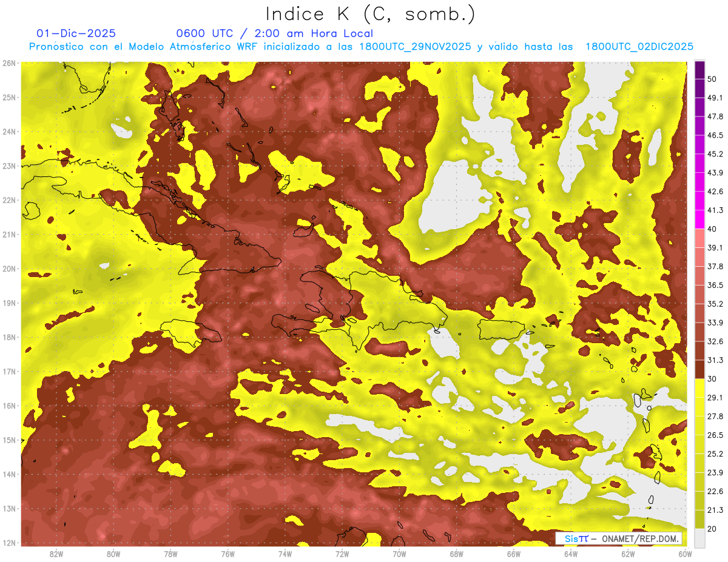This screenshot has width=728, height=562.
Task: Click the '22N' latitude label
Action: click(x=8, y=200)
